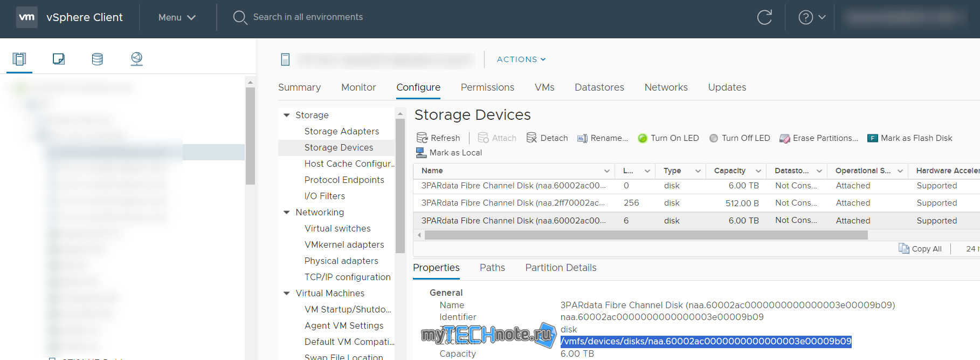Click the global refresh icon

click(764, 17)
